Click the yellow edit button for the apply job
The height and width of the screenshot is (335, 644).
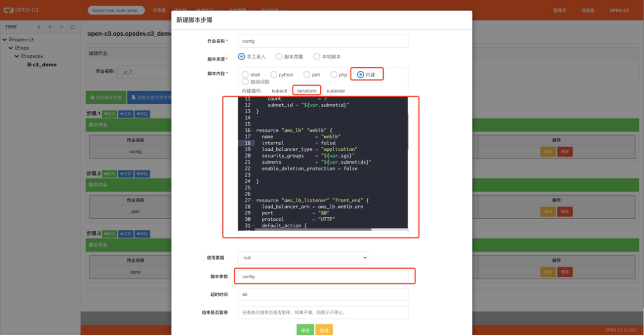point(548,272)
